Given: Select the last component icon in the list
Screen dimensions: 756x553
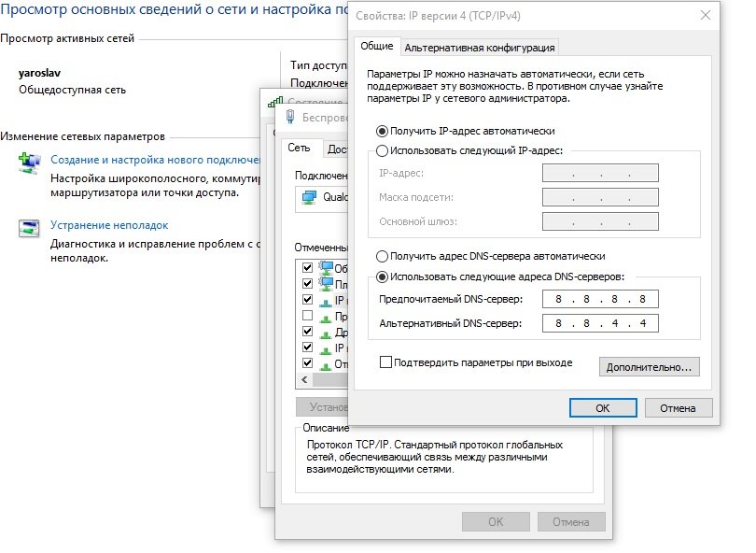Looking at the screenshot, I should click(x=326, y=363).
